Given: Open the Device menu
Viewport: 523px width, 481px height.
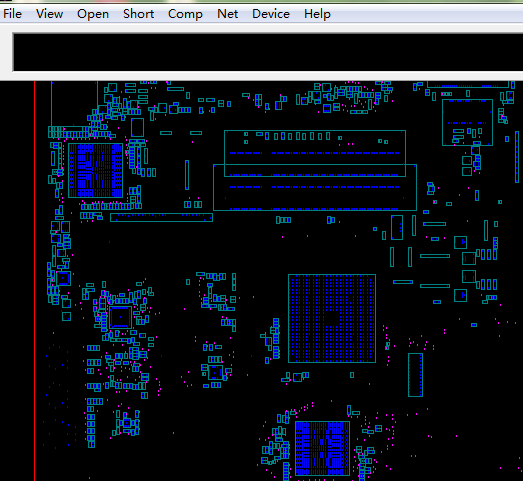Looking at the screenshot, I should [271, 14].
